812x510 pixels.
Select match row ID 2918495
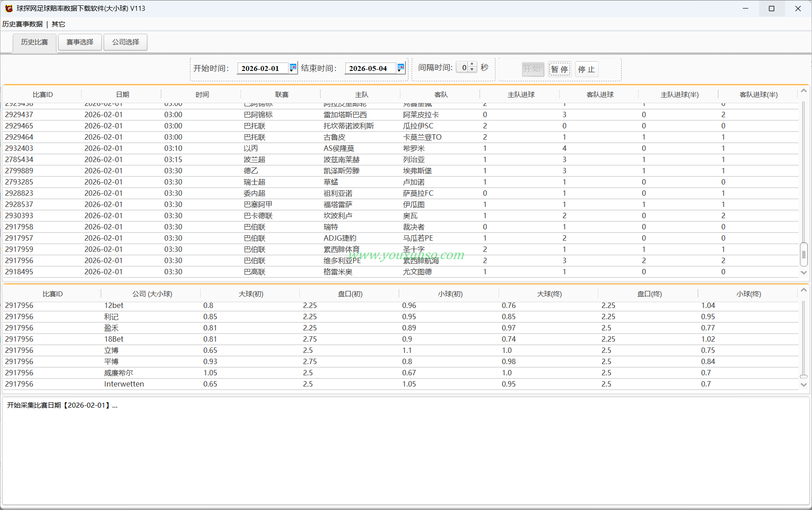coord(400,272)
